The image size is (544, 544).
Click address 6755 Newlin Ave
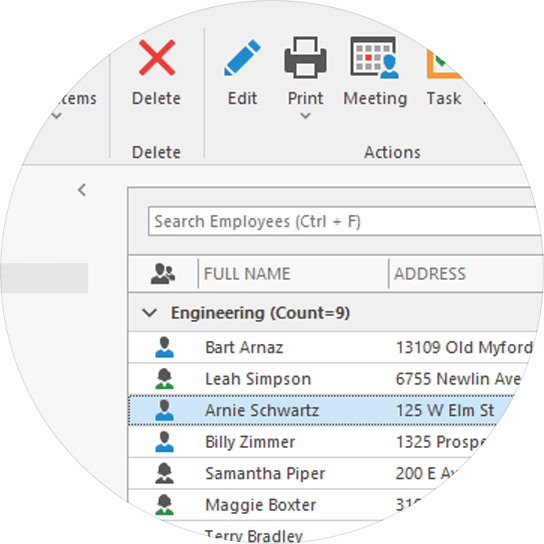tap(458, 379)
